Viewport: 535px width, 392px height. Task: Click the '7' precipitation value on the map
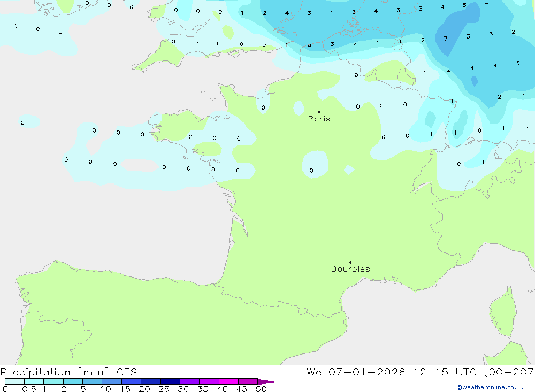[x=446, y=39]
